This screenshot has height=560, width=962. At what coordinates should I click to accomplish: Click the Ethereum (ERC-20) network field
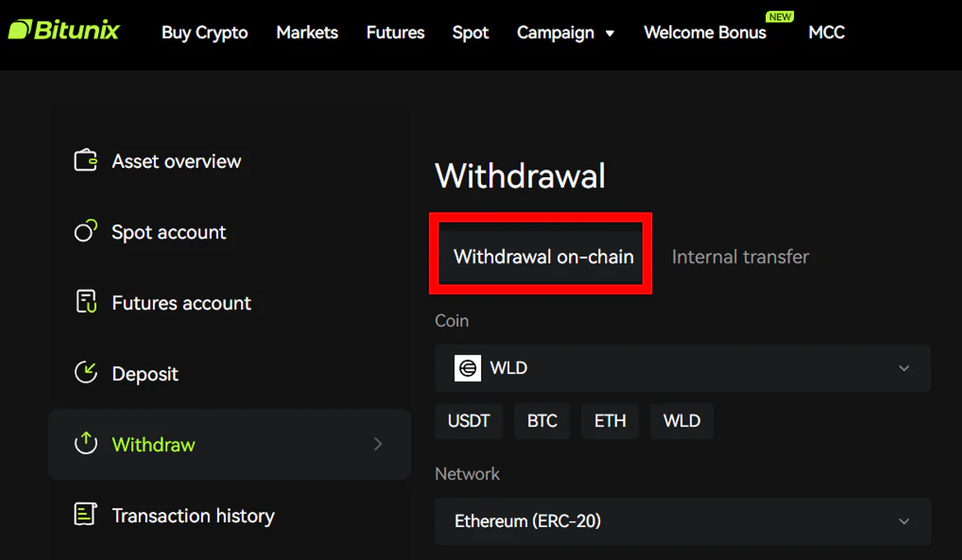tap(683, 522)
